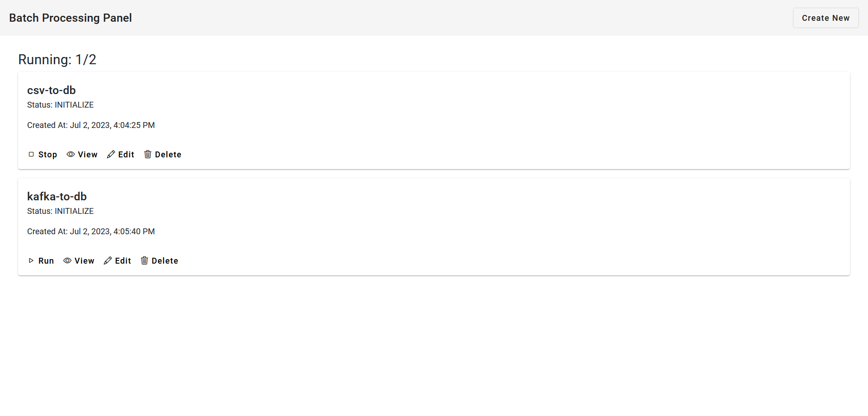The image size is (868, 416).
Task: Delete the csv-to-db batch job
Action: (x=162, y=154)
